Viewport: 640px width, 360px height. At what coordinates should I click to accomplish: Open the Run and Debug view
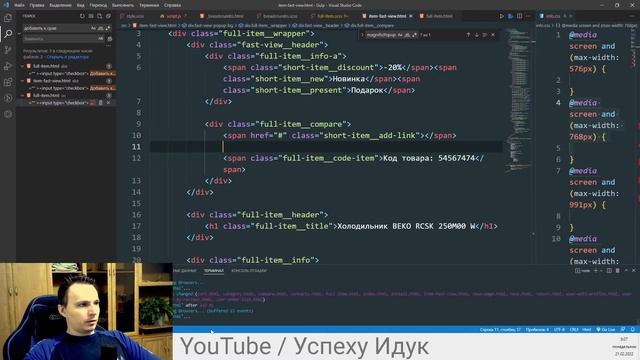tap(8, 66)
